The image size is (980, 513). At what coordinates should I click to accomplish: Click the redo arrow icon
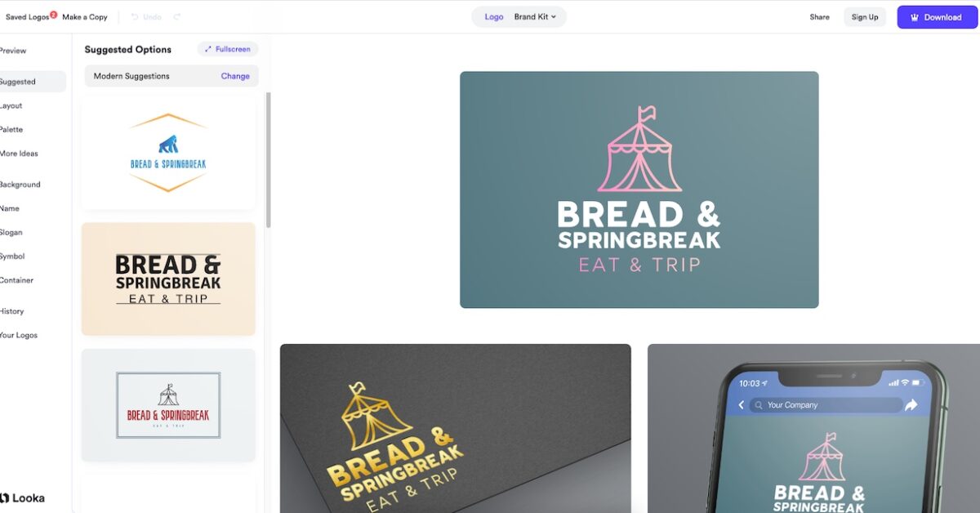click(177, 17)
